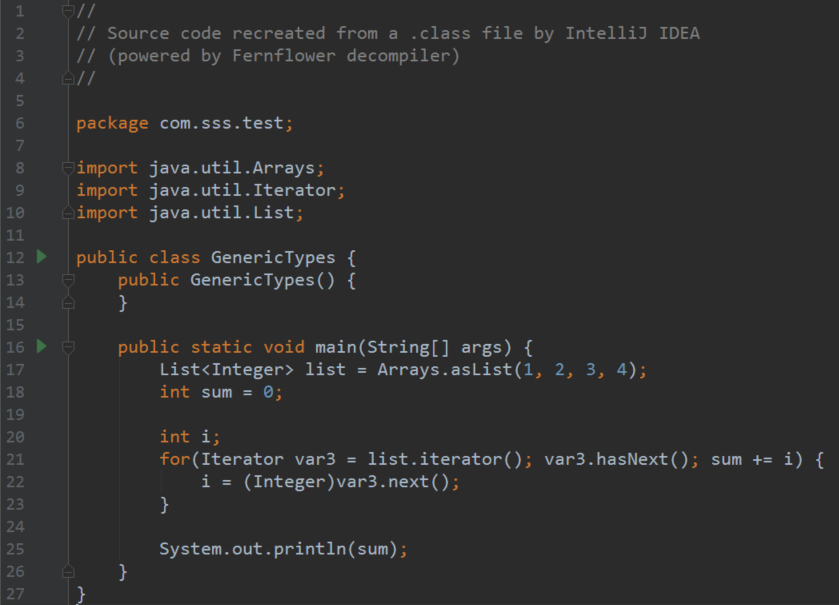Click the Fernflower decompiler comment line
The image size is (839, 605).
[268, 56]
